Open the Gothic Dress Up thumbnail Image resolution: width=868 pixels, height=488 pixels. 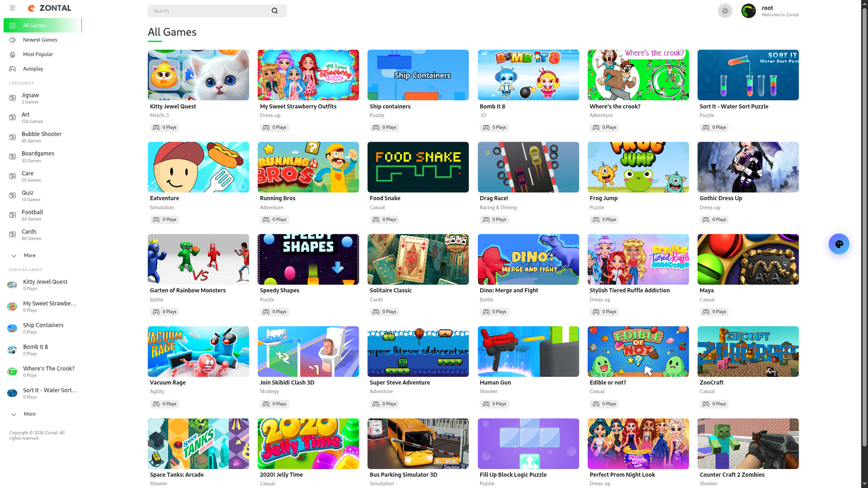(x=748, y=167)
